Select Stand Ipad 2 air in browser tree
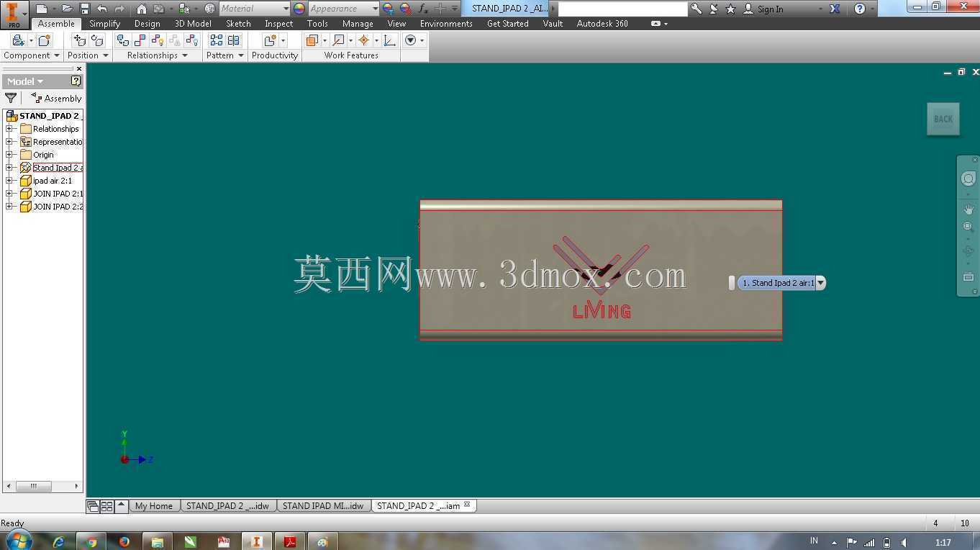Image resolution: width=980 pixels, height=550 pixels. 58,168
